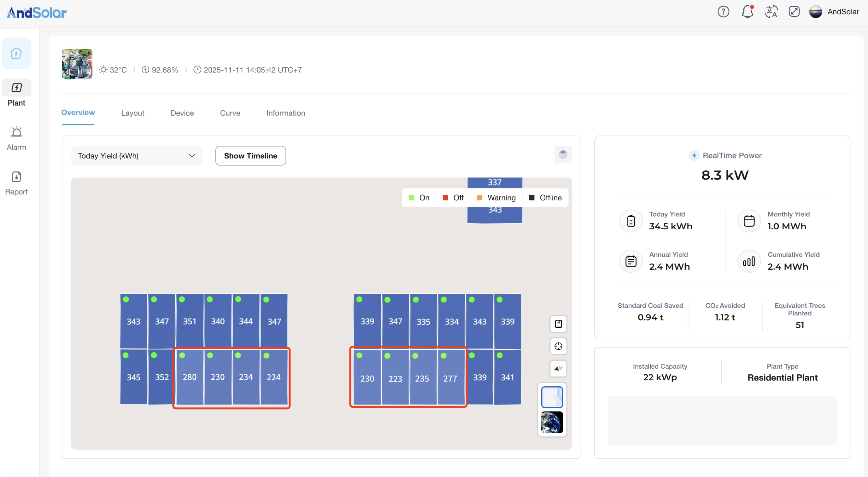Open Report section in sidebar

[x=16, y=183]
